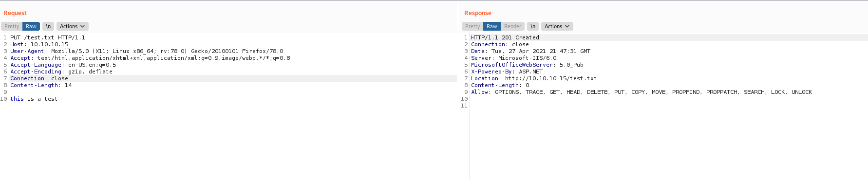
Task: Click the 'MicrosoftOfficeWebServer: 5.0_Pub' header
Action: point(527,65)
